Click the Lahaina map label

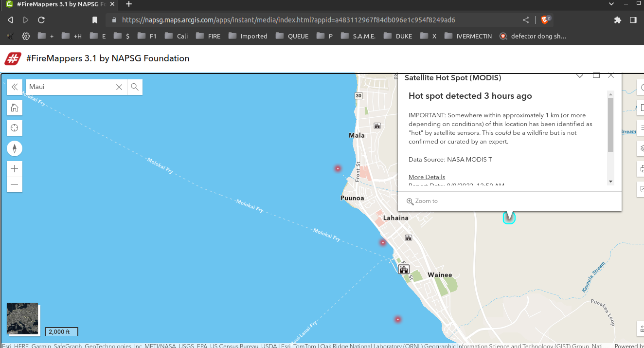pyautogui.click(x=396, y=218)
